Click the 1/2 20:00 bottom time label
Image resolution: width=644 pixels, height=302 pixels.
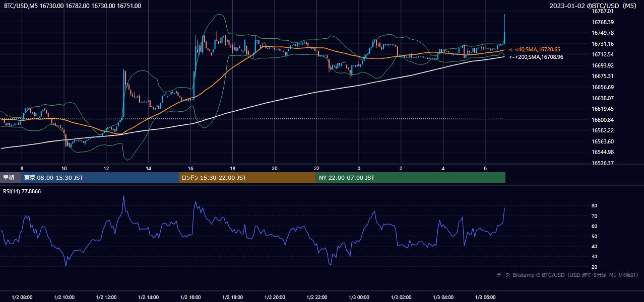pos(275,297)
